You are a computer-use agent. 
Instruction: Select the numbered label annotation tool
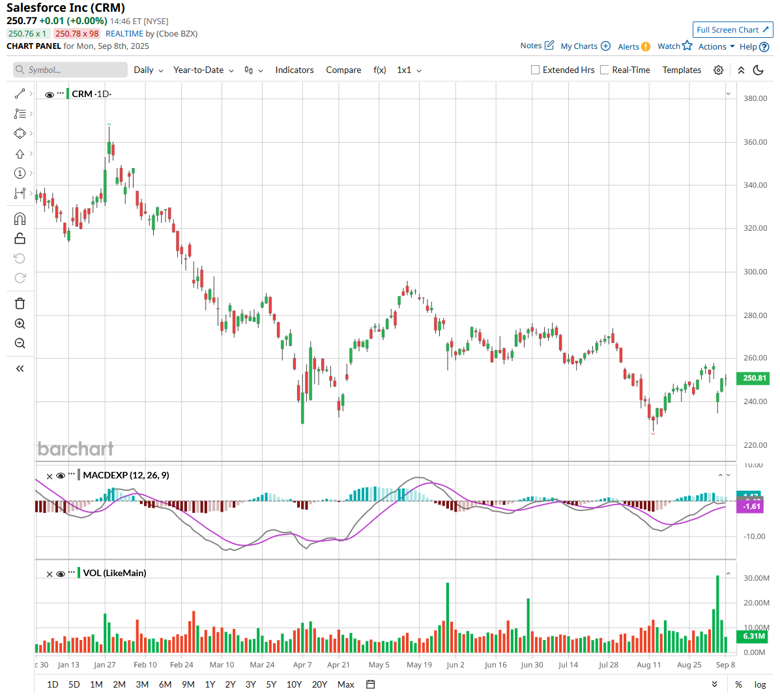coord(20,173)
